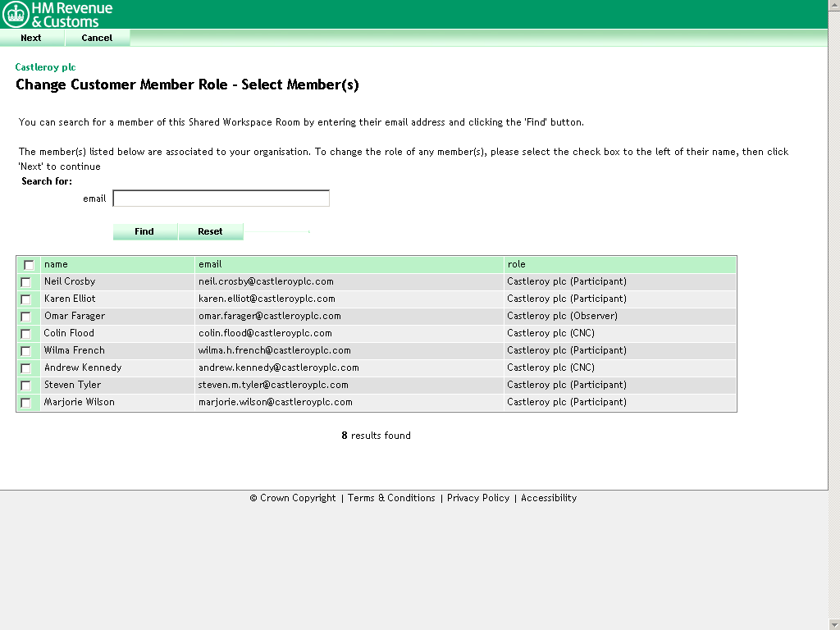Open the Accessibility link
The image size is (840, 630).
tap(549, 497)
